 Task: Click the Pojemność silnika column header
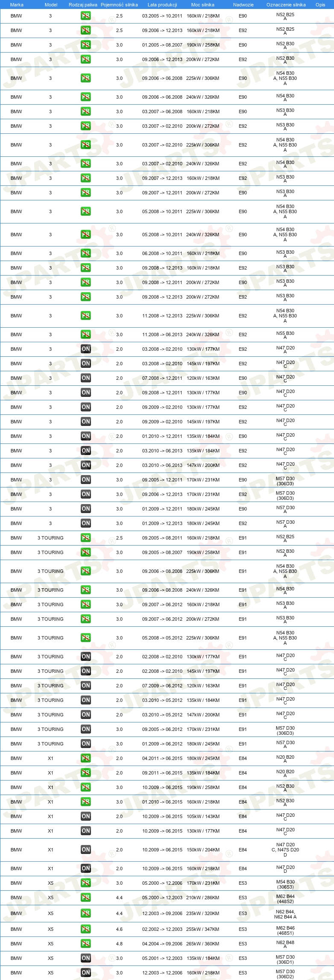(119, 5)
